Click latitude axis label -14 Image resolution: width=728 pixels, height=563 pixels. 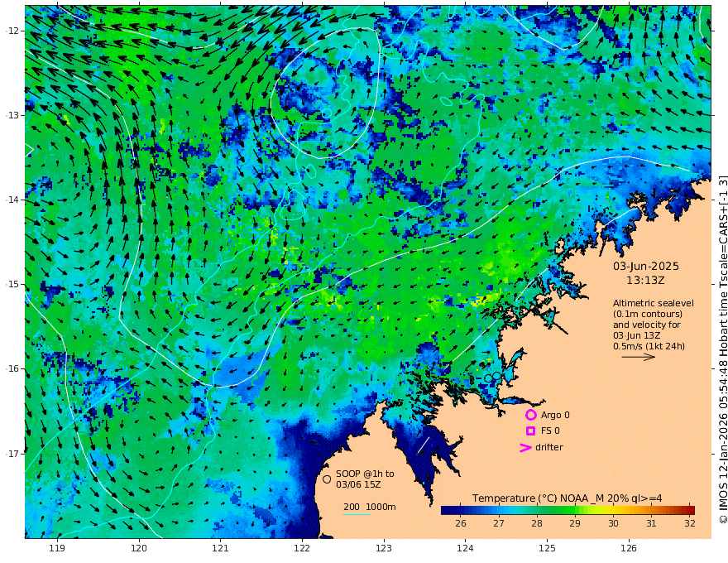(12, 200)
